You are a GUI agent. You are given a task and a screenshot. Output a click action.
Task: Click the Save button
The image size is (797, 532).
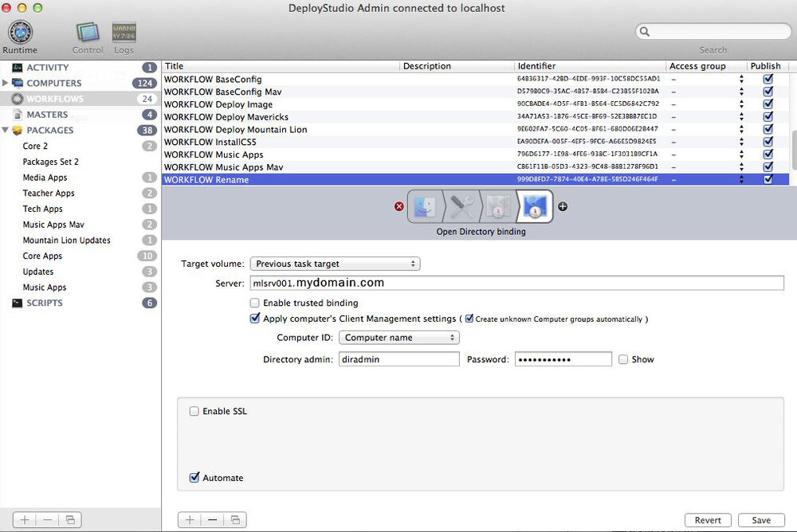pos(761,520)
